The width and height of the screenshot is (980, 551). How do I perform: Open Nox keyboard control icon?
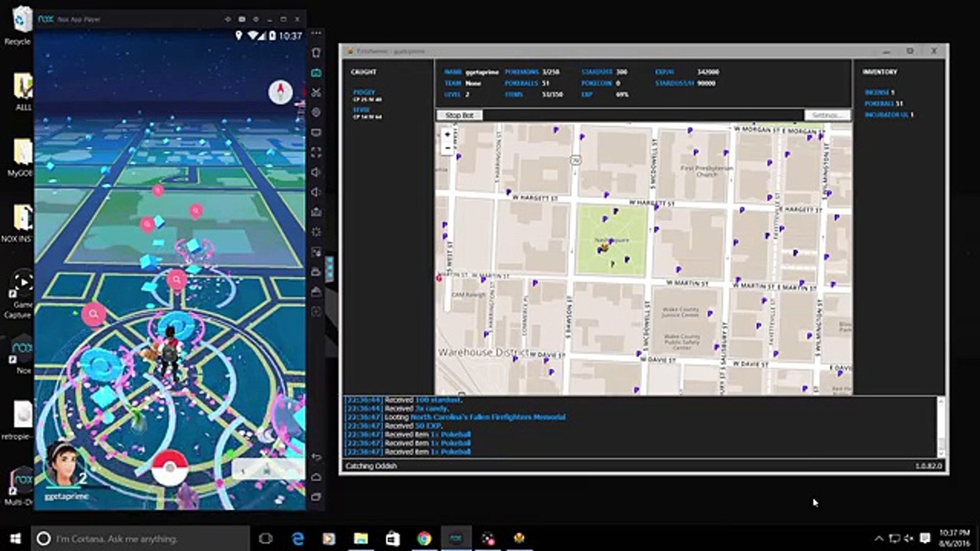(316, 72)
